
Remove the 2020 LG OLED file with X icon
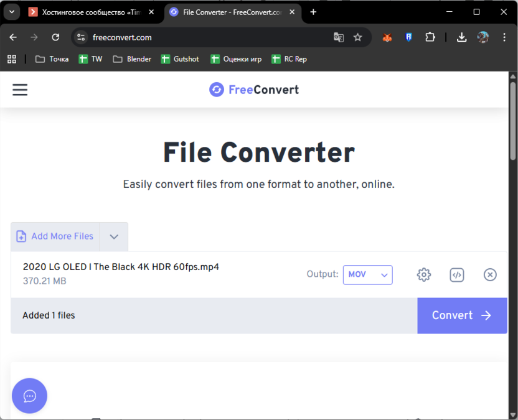click(x=490, y=274)
